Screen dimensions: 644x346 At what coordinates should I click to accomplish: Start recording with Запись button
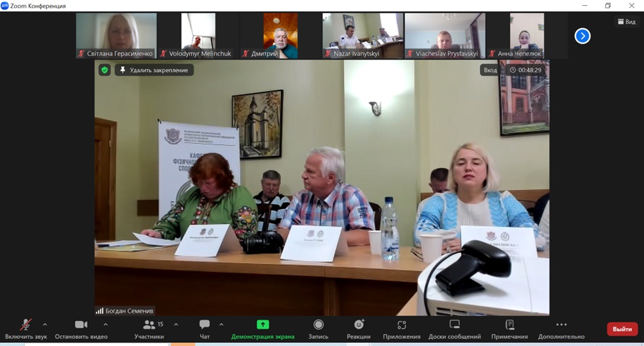click(x=318, y=329)
